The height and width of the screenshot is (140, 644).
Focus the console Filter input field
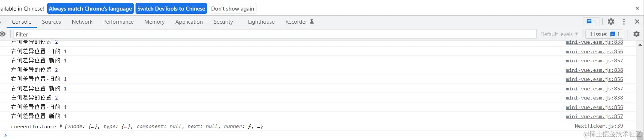click(x=275, y=34)
